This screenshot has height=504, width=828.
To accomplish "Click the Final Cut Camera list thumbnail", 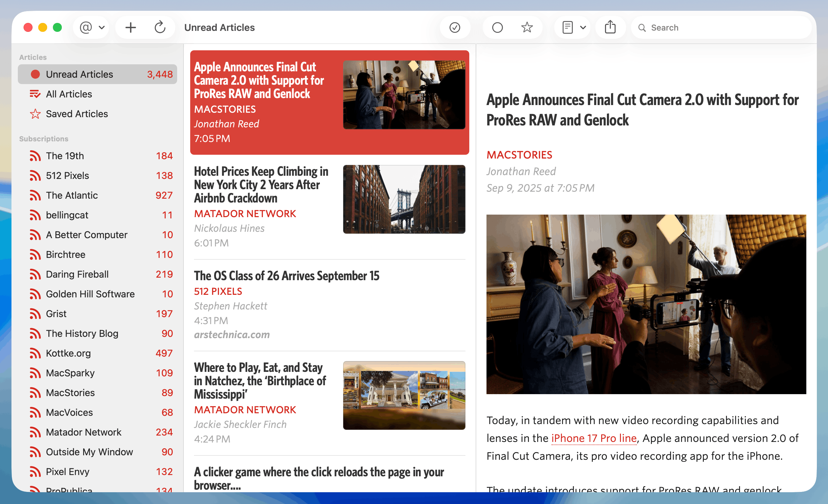I will [404, 95].
